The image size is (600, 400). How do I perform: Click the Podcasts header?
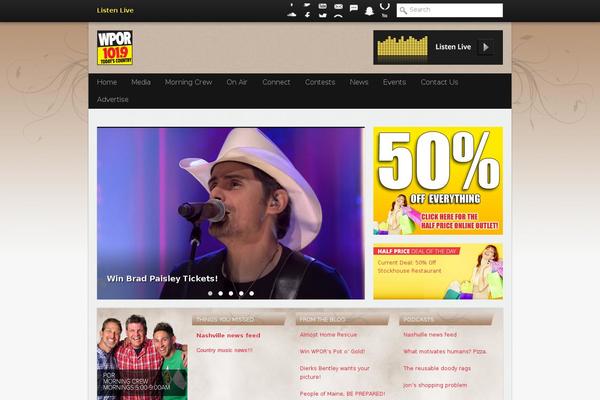[446, 319]
